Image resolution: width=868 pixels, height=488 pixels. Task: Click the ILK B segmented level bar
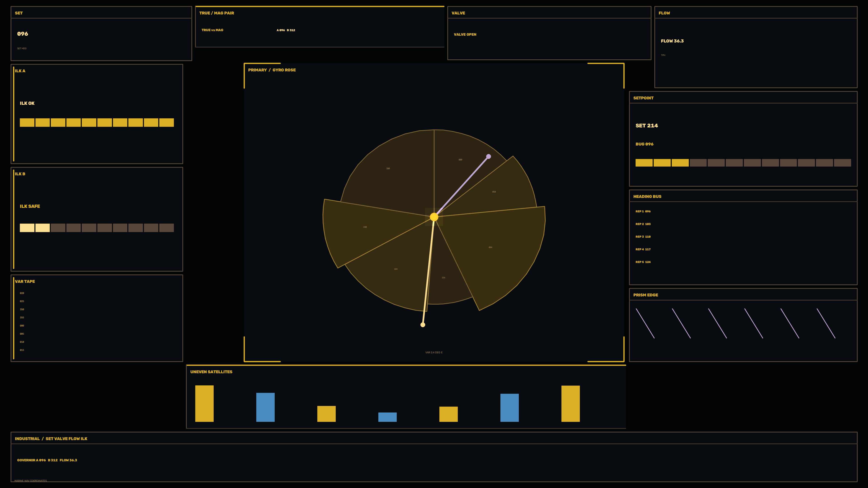[97, 228]
